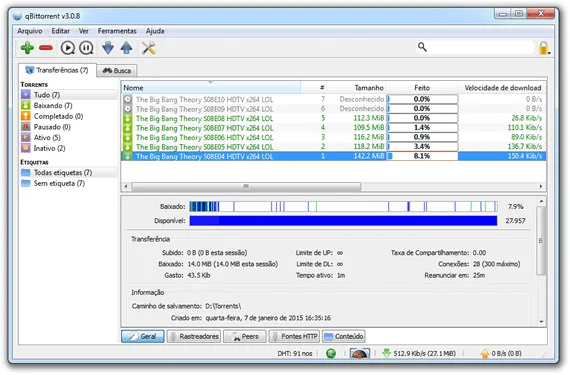The image size is (570, 375).
Task: Pause torrents with the pause icon
Action: point(86,48)
